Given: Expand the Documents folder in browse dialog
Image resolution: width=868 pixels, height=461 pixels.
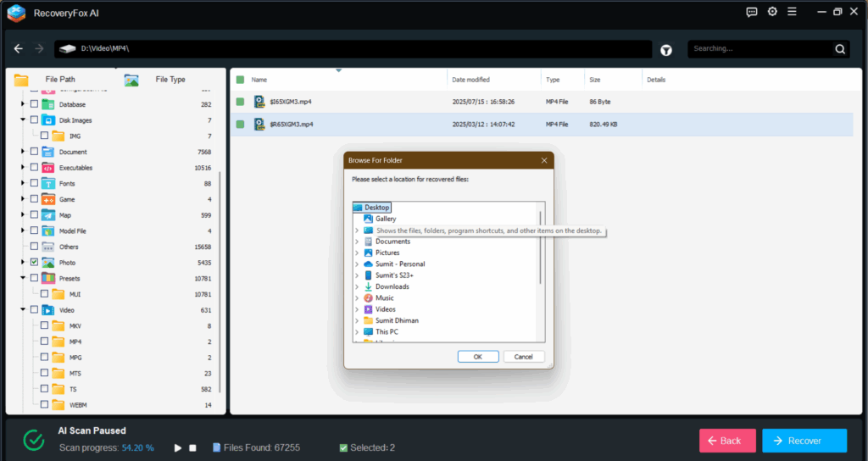Looking at the screenshot, I should pos(357,242).
